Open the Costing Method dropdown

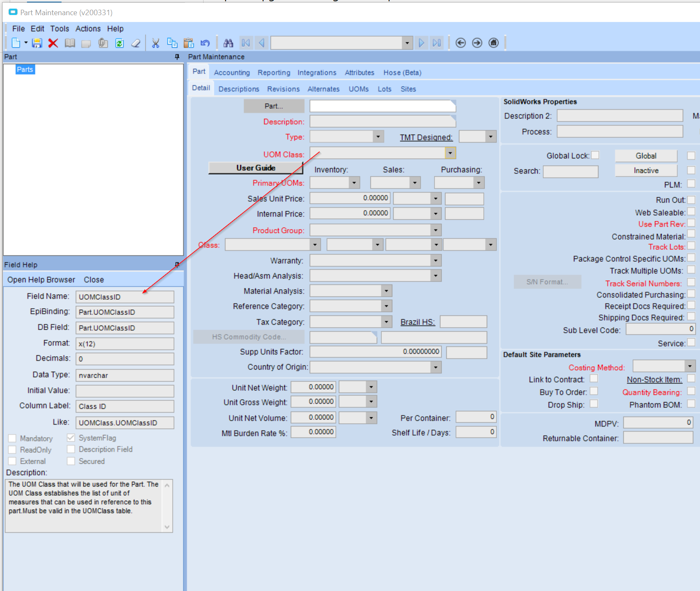click(x=689, y=366)
